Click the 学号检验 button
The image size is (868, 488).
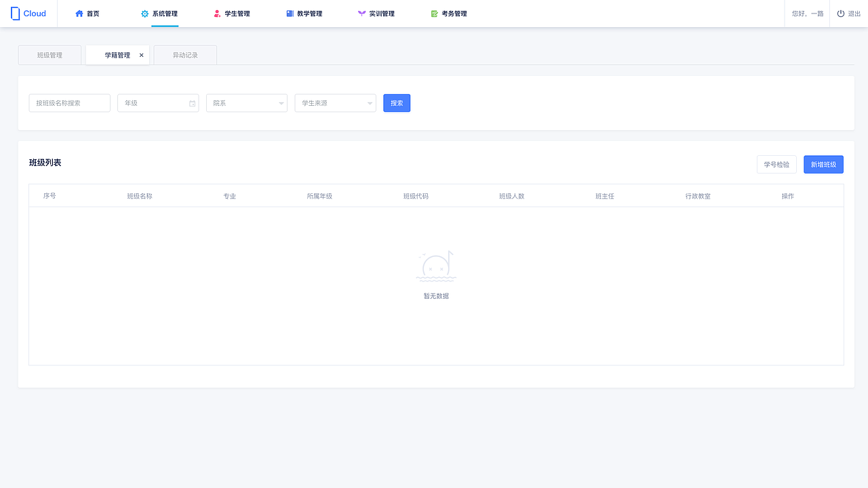pos(776,164)
